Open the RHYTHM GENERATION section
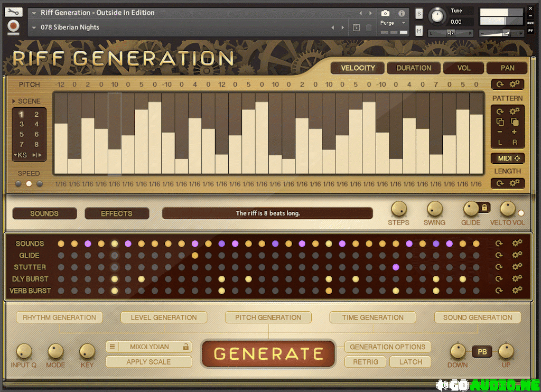The height and width of the screenshot is (392, 541). 59,318
